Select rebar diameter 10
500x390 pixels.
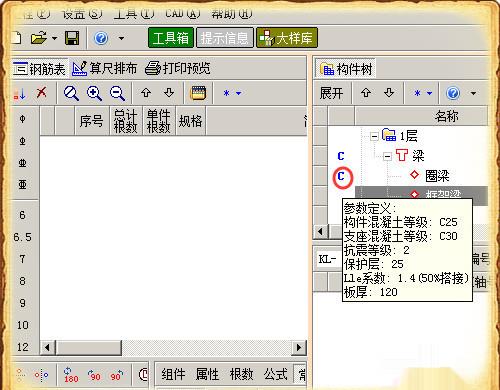[22, 325]
